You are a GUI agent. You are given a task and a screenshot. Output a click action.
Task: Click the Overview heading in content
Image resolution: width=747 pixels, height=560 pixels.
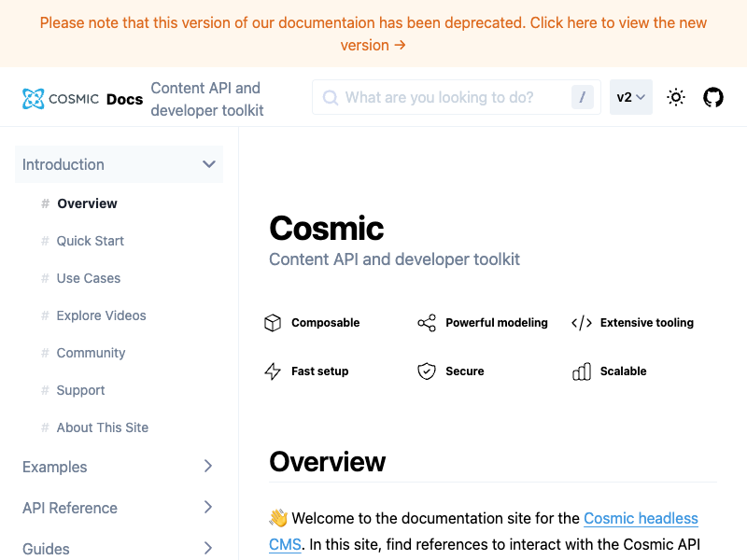pyautogui.click(x=328, y=461)
